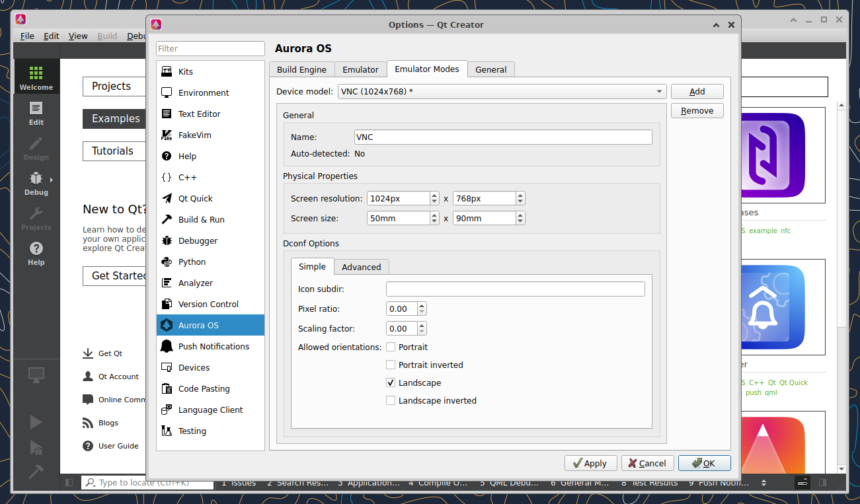
Task: Select Devices icon in options list
Action: 167,367
